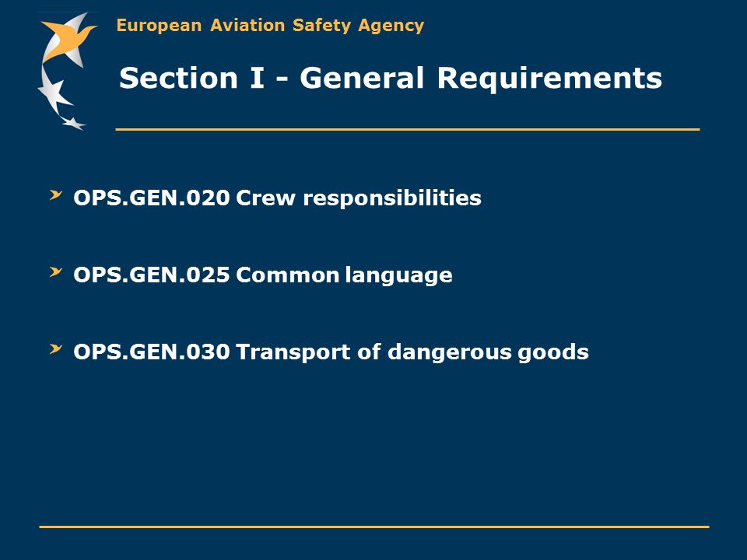This screenshot has height=560, width=747.
Task: Select the 'Crew responsibilities' text
Action: pyautogui.click(x=359, y=198)
